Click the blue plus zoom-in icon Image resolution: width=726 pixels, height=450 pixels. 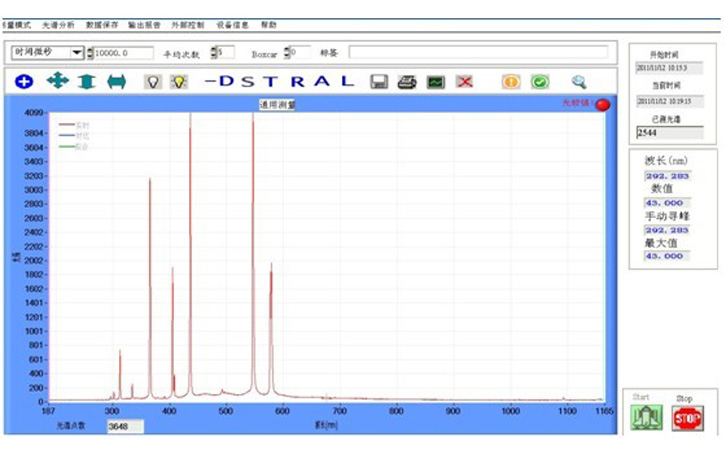[x=24, y=82]
